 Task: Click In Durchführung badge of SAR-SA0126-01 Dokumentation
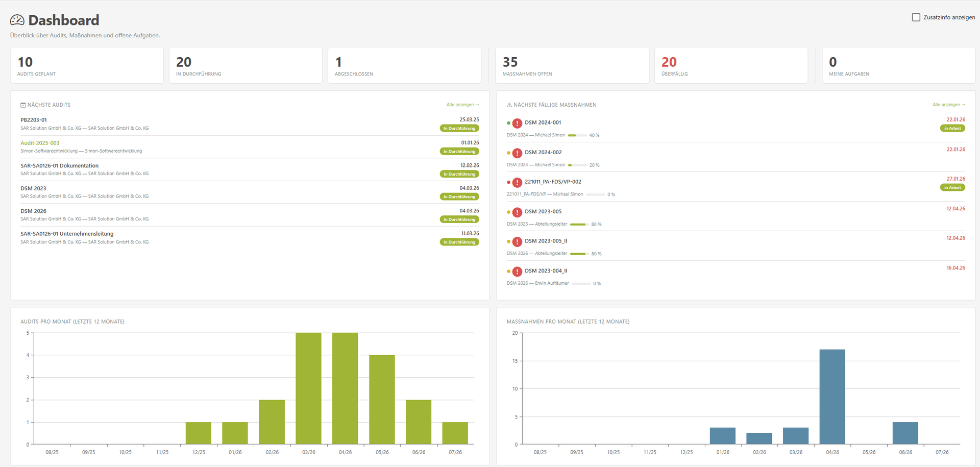tap(459, 174)
